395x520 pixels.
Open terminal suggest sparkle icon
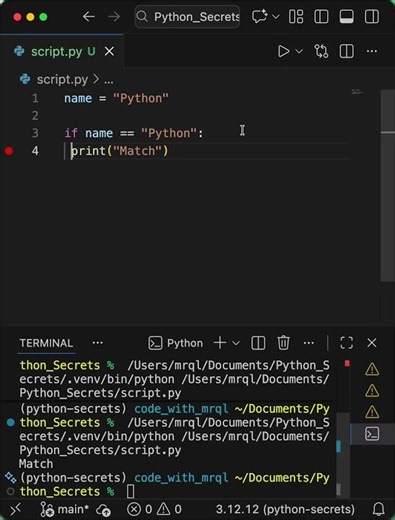tap(10, 478)
